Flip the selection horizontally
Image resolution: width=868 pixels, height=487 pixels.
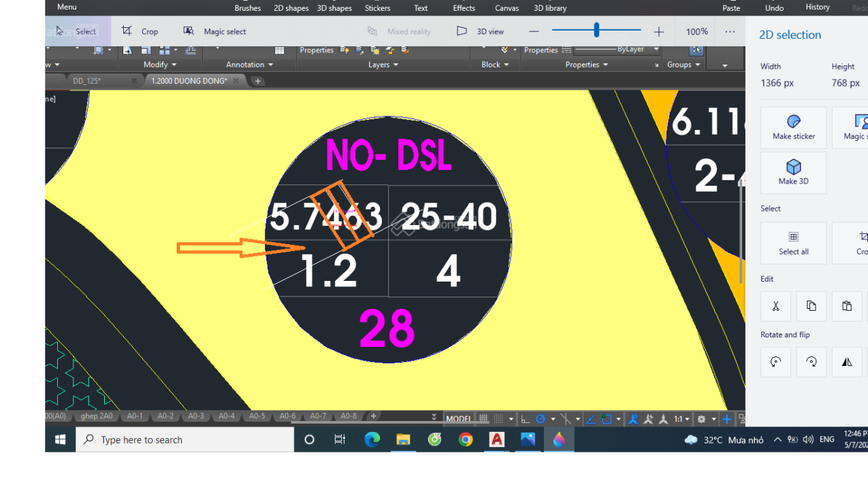[x=846, y=362]
